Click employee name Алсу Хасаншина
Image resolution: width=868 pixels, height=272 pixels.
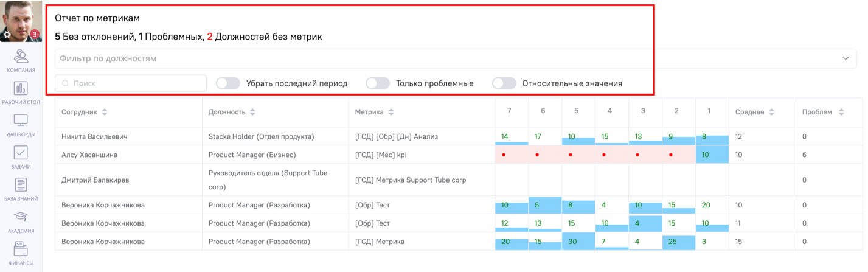89,155
